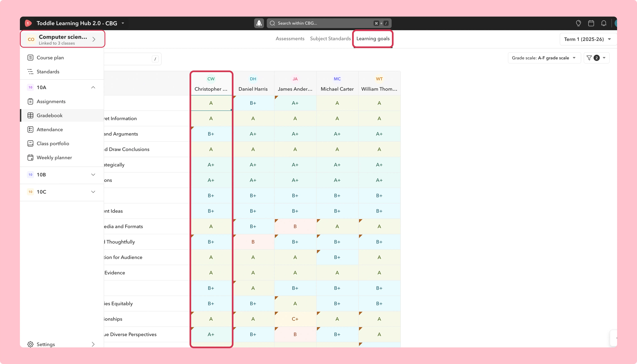
Task: Click the Course plan icon
Action: tap(30, 58)
